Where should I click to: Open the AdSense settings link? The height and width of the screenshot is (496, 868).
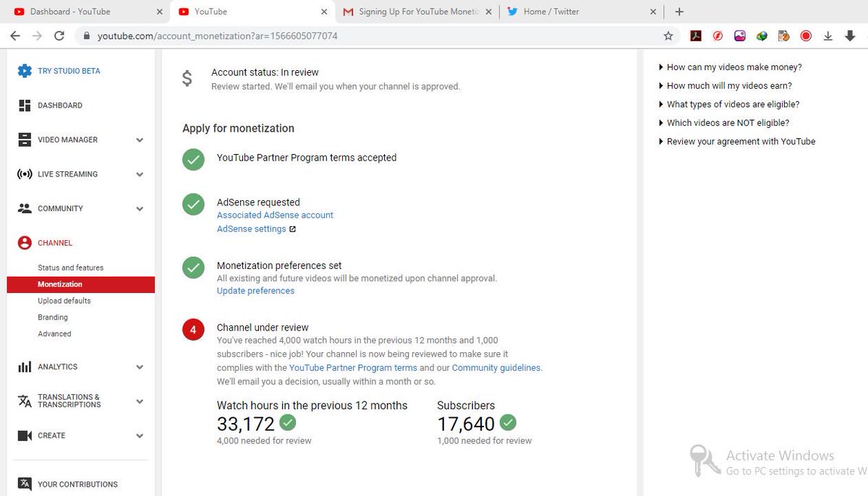(251, 229)
